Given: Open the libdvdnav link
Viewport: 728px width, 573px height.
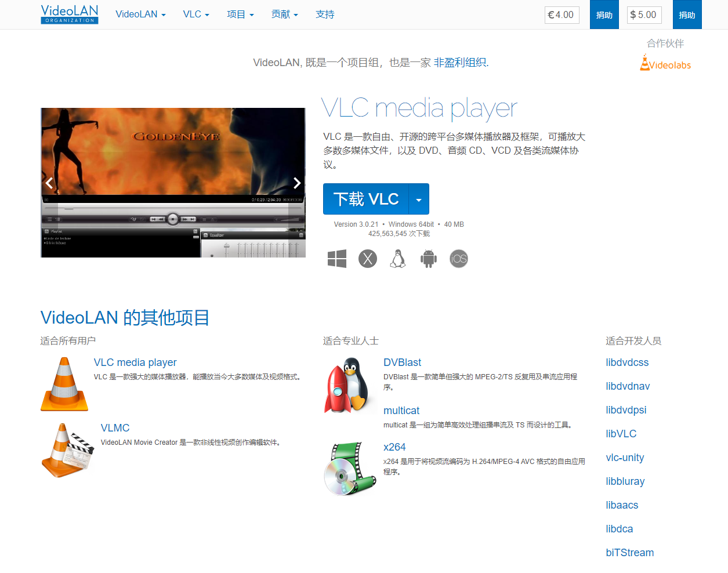Looking at the screenshot, I should (628, 386).
